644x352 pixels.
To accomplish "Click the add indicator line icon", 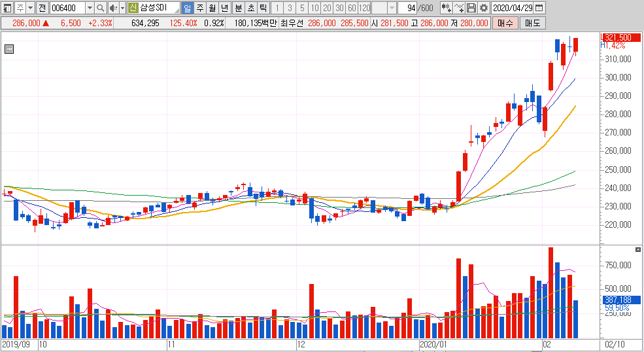I will pos(459,8).
